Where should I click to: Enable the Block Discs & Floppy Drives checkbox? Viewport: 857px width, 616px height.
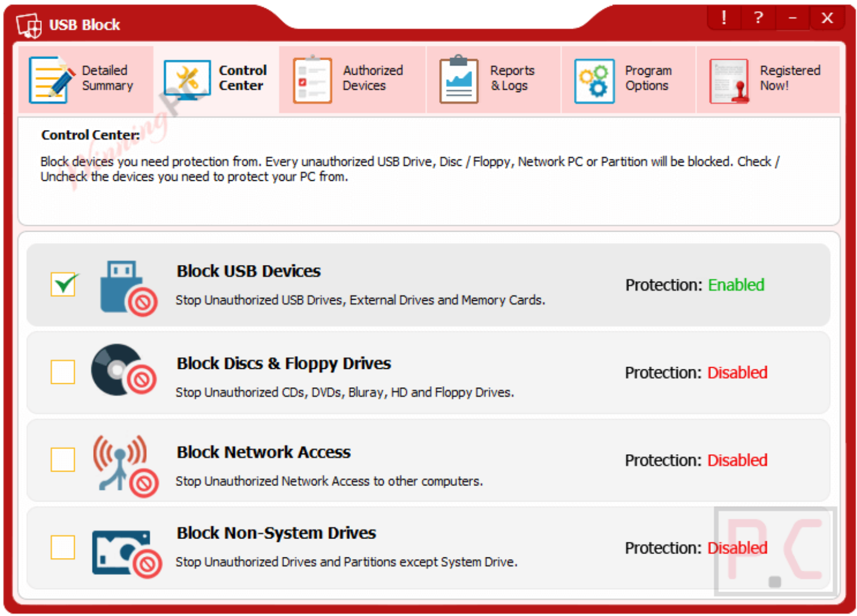point(63,372)
